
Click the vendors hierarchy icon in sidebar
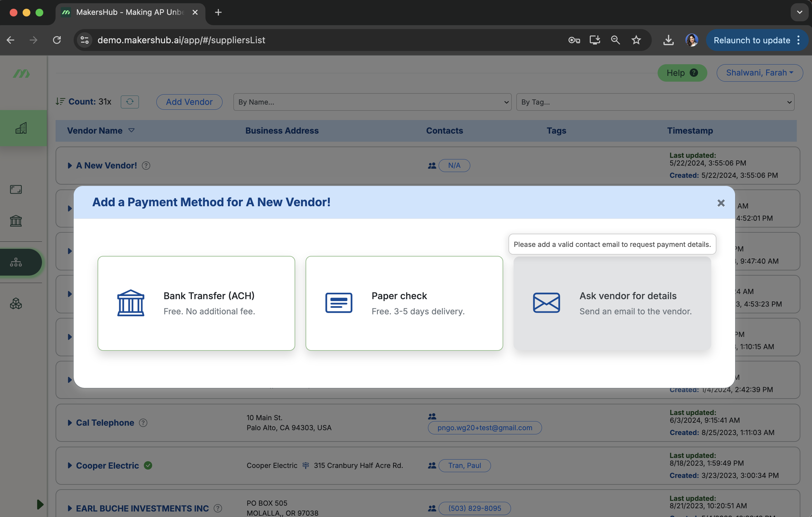click(x=16, y=262)
